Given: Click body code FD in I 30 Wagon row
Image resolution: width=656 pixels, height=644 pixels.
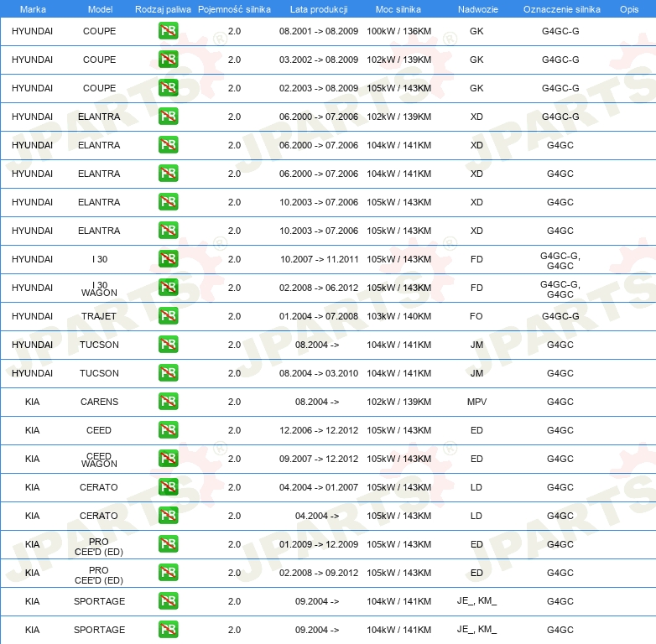Looking at the screenshot, I should pyautogui.click(x=476, y=288).
